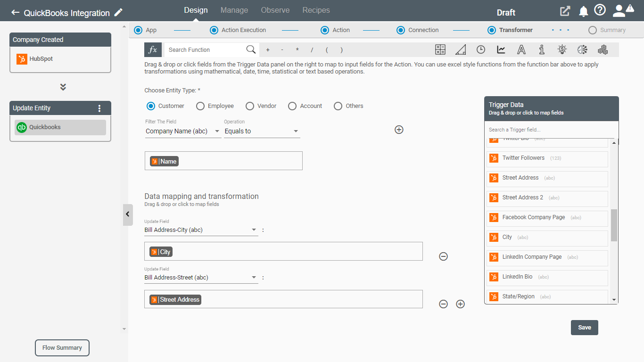The image size is (644, 362).
Task: Open financial functions lightbulb icon
Action: click(x=562, y=49)
